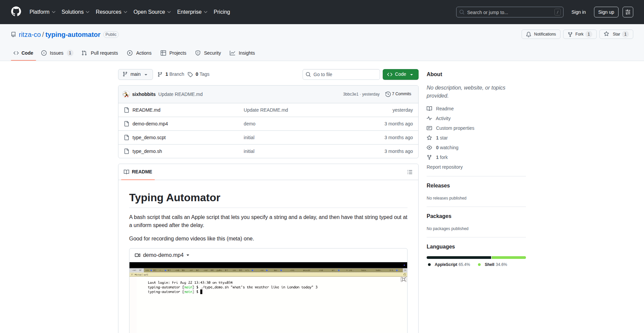
Task: Focus the Go to file search field
Action: 341,74
